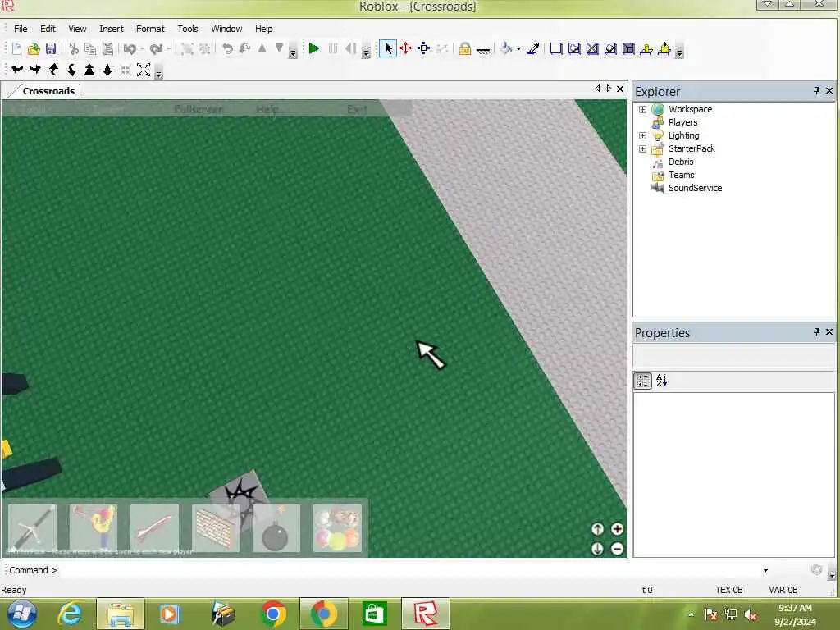Open a place with the folder icon

[34, 48]
